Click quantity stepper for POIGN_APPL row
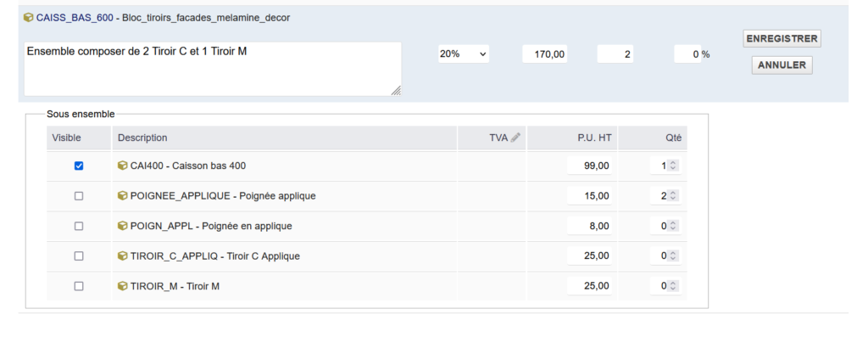This screenshot has height=337, width=868. point(672,226)
